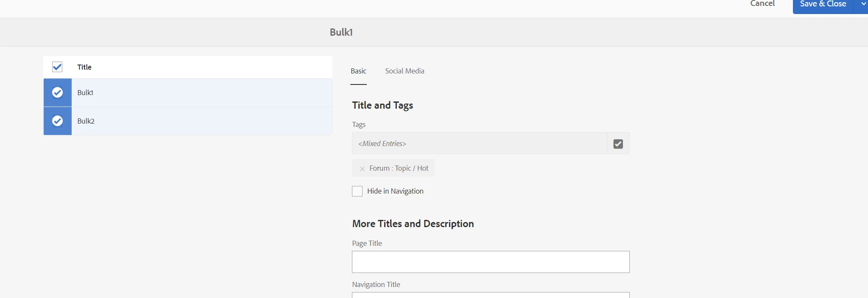Viewport: 868px width, 298px height.
Task: Select the Basic tab
Action: (358, 71)
